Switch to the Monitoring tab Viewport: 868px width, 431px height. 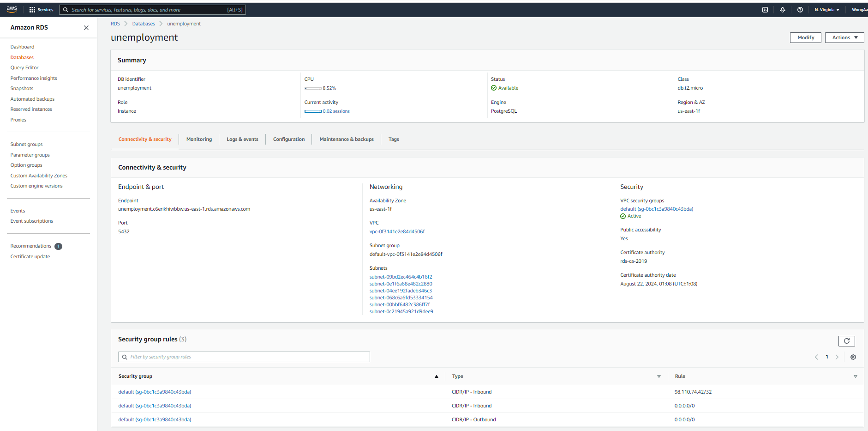pos(199,139)
